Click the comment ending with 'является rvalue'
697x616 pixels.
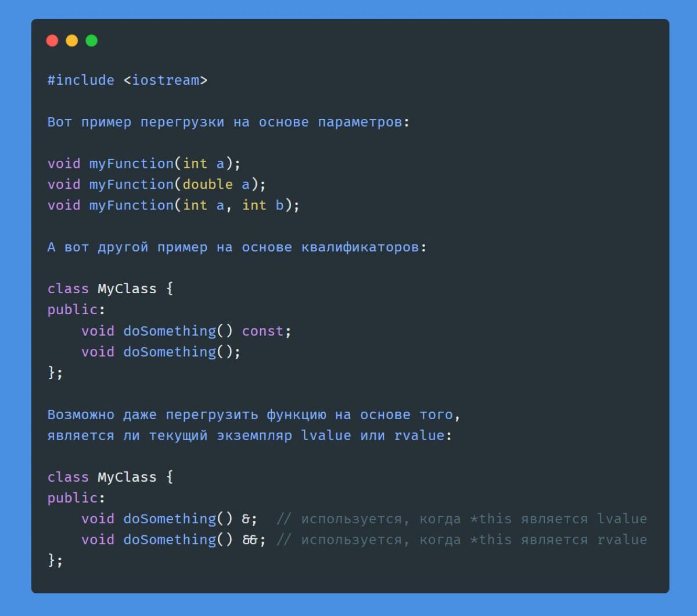tap(462, 540)
